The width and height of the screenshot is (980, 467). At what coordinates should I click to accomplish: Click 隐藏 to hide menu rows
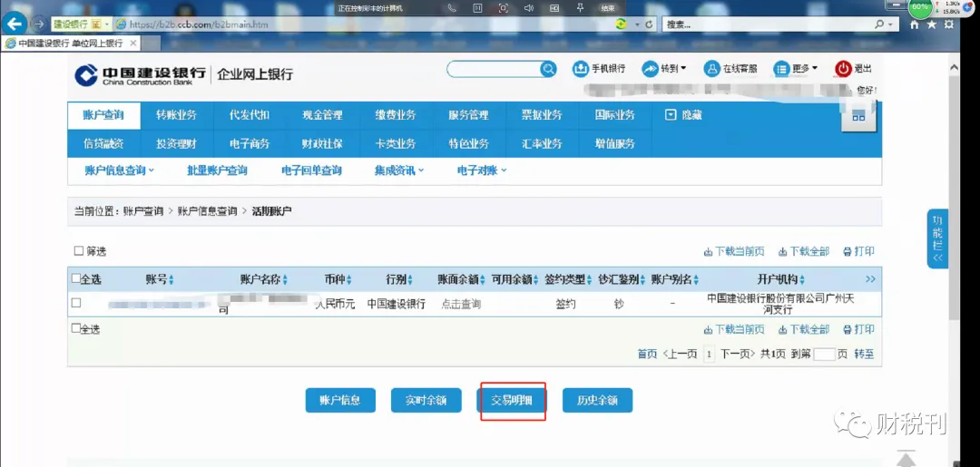click(x=684, y=115)
